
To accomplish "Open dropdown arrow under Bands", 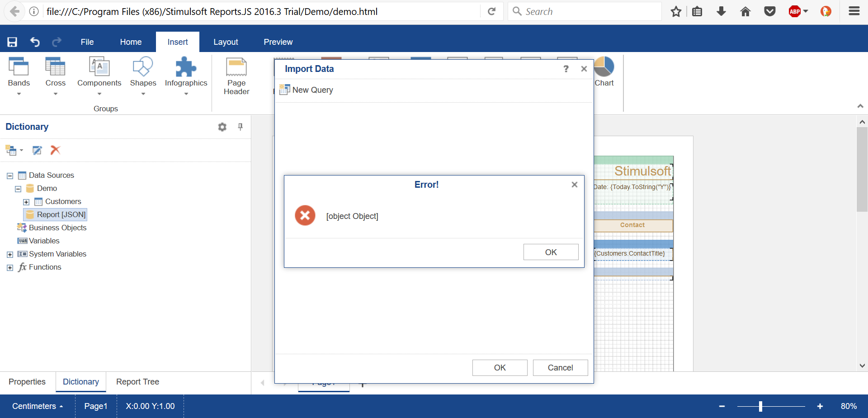I will tap(19, 94).
